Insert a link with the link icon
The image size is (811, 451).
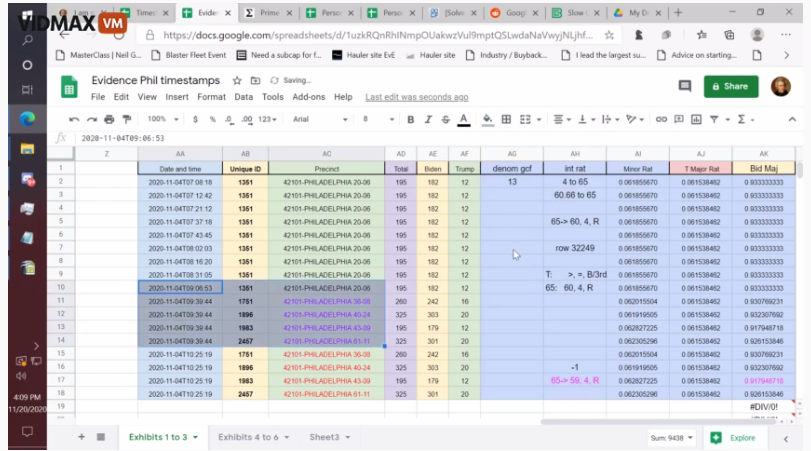661,119
